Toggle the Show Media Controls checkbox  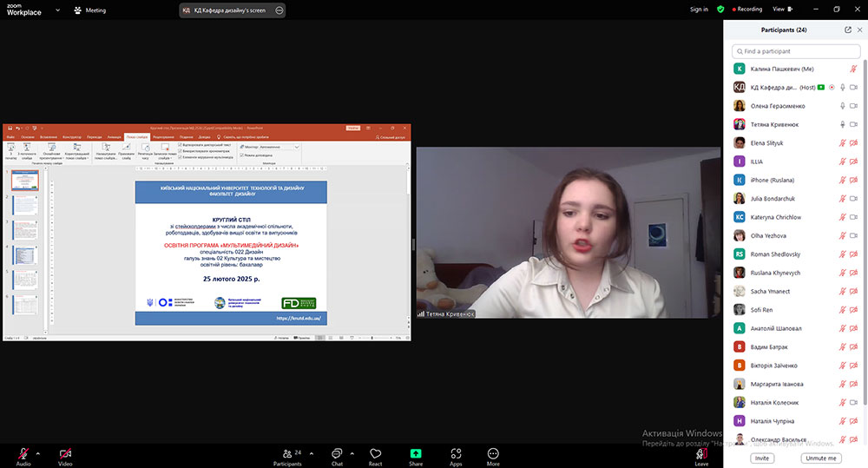coord(180,157)
